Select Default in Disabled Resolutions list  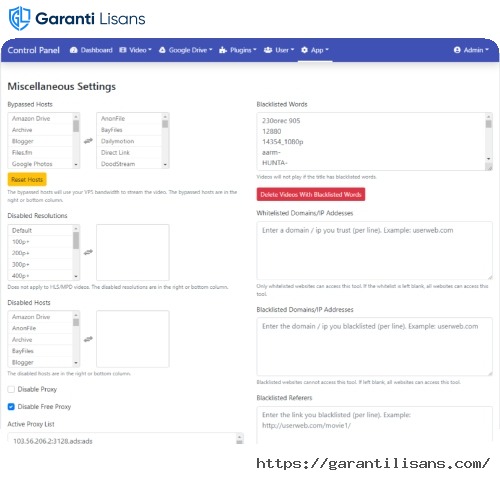pos(40,230)
